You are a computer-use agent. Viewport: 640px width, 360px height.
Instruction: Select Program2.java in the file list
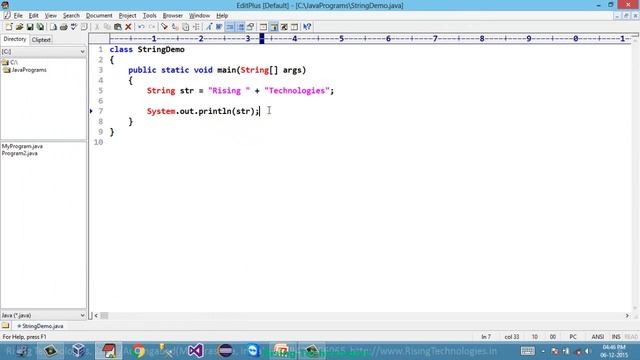(20, 153)
